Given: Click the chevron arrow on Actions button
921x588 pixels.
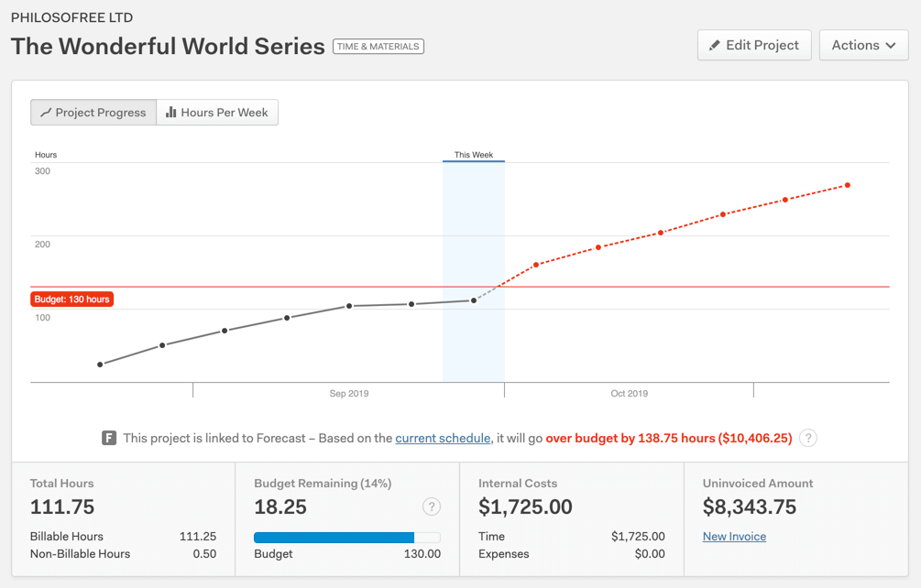Looking at the screenshot, I should pyautogui.click(x=890, y=46).
